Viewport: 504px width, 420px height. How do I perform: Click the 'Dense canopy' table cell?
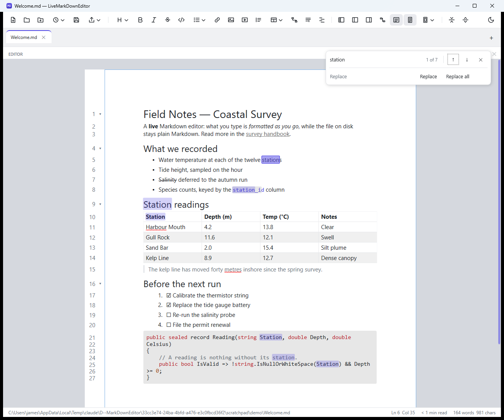[x=348, y=258]
